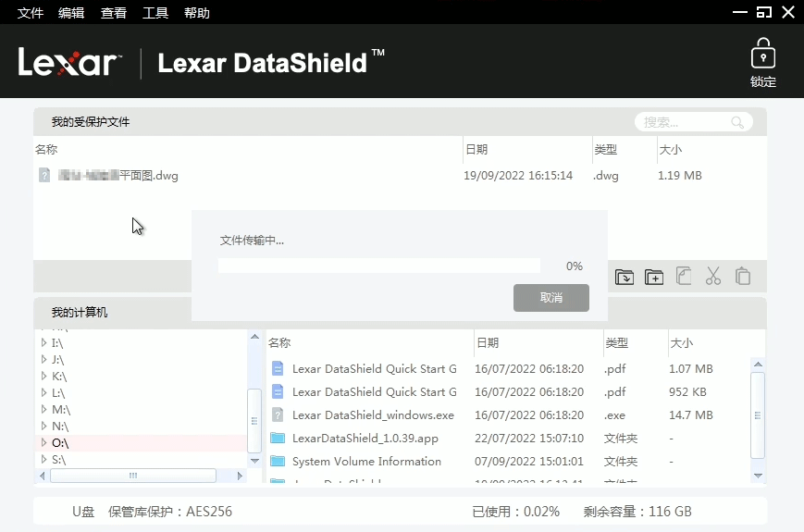Click the scissors cut icon

click(712, 276)
